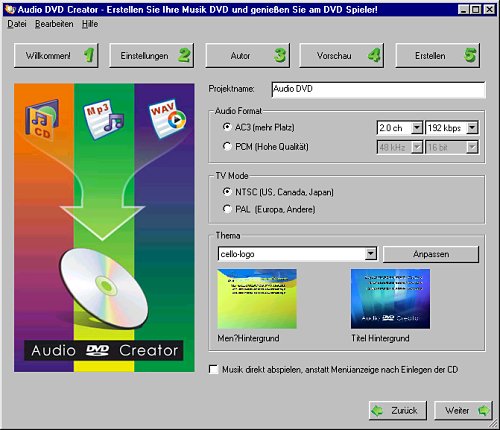Click the green number 3 icon
The height and width of the screenshot is (430, 500).
[280, 55]
